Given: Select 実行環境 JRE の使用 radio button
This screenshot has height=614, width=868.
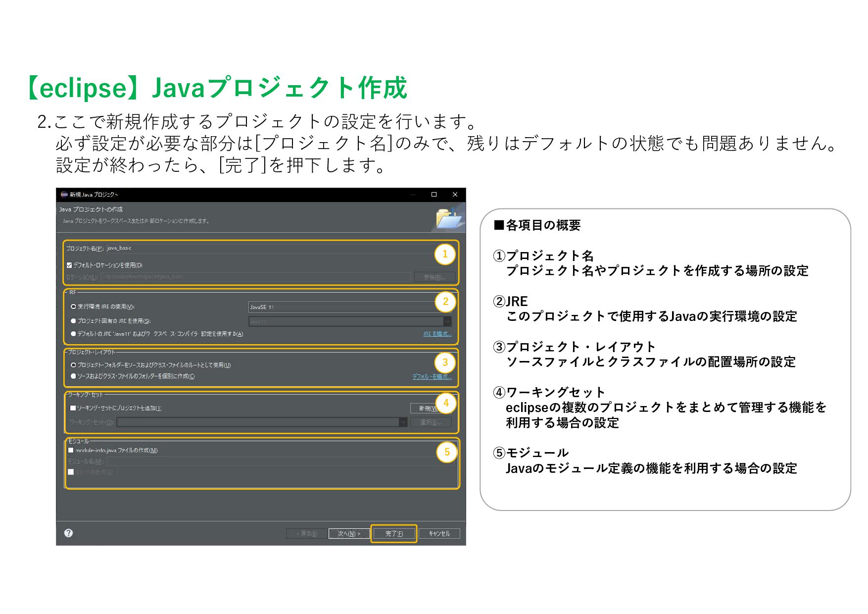Looking at the screenshot, I should (73, 307).
